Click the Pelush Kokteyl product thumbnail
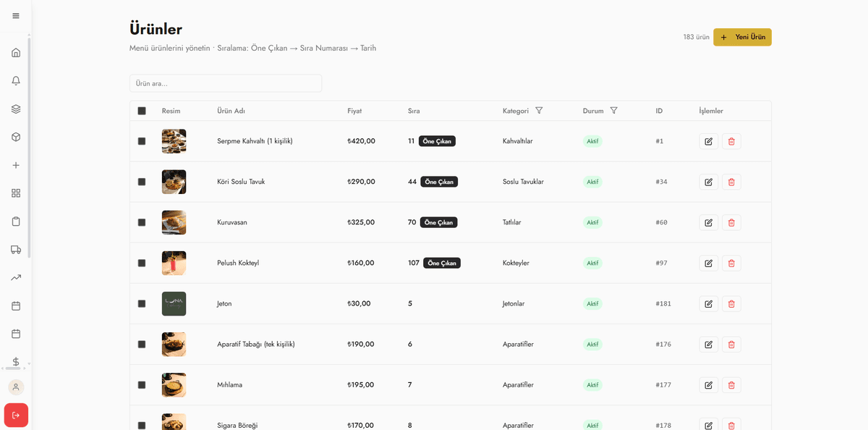The image size is (868, 430). click(x=174, y=263)
